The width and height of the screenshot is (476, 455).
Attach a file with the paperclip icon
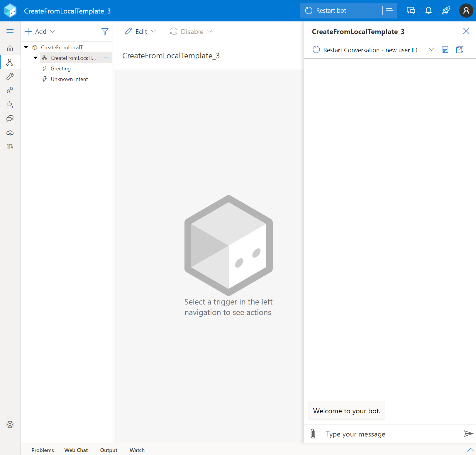(313, 434)
